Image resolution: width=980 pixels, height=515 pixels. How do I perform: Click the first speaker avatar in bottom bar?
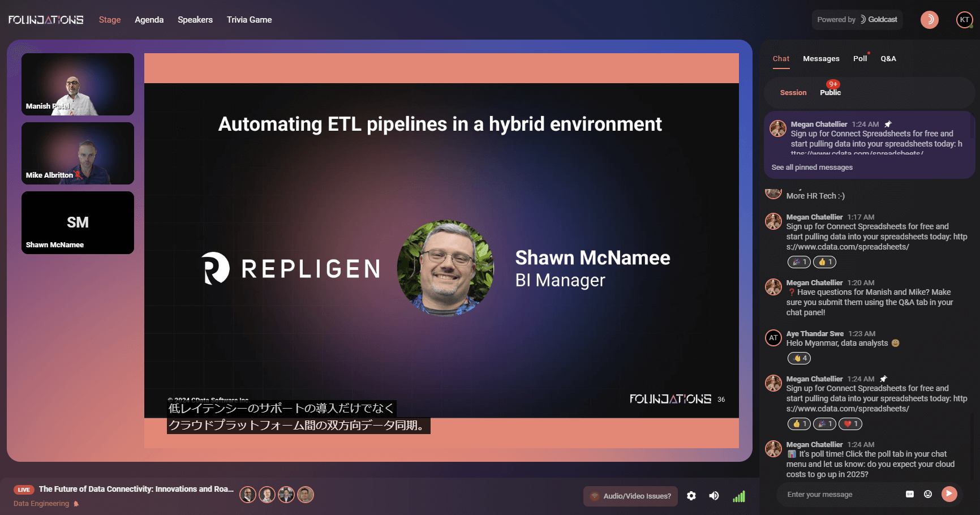[248, 495]
